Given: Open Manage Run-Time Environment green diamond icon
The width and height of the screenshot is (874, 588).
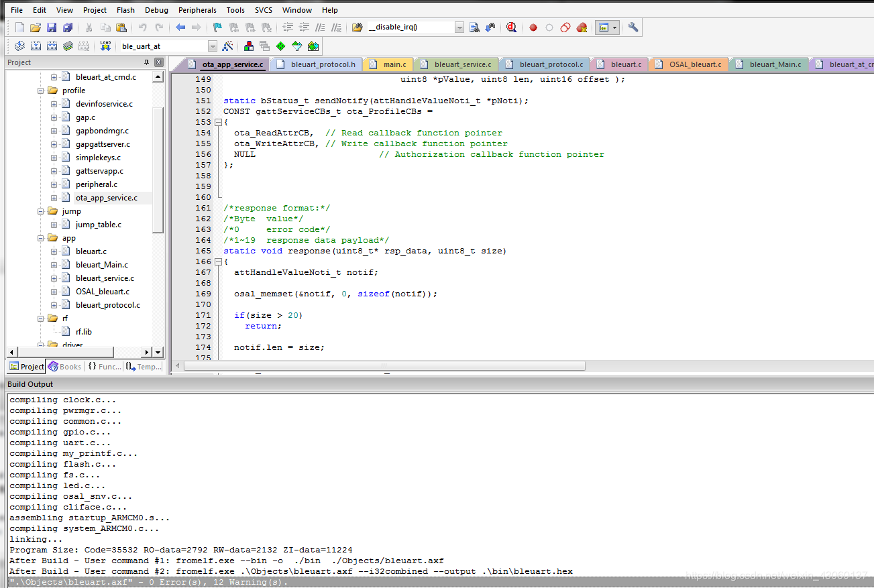Looking at the screenshot, I should coord(280,46).
